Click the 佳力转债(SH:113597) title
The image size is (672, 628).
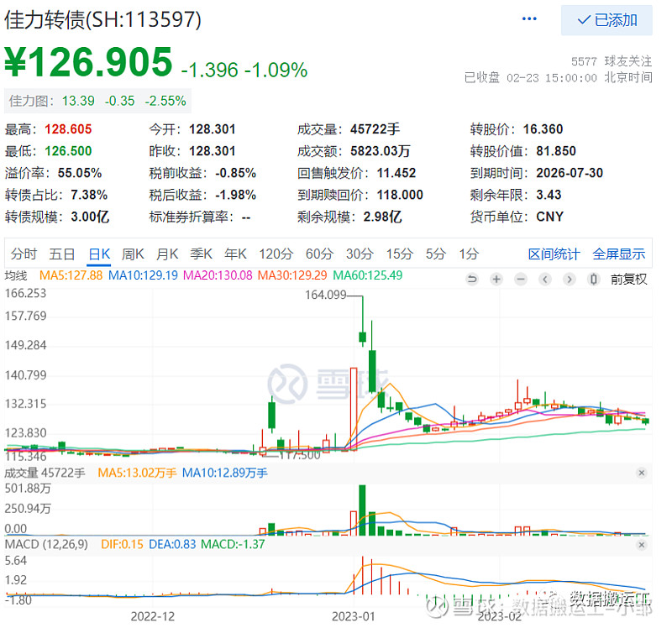click(102, 19)
